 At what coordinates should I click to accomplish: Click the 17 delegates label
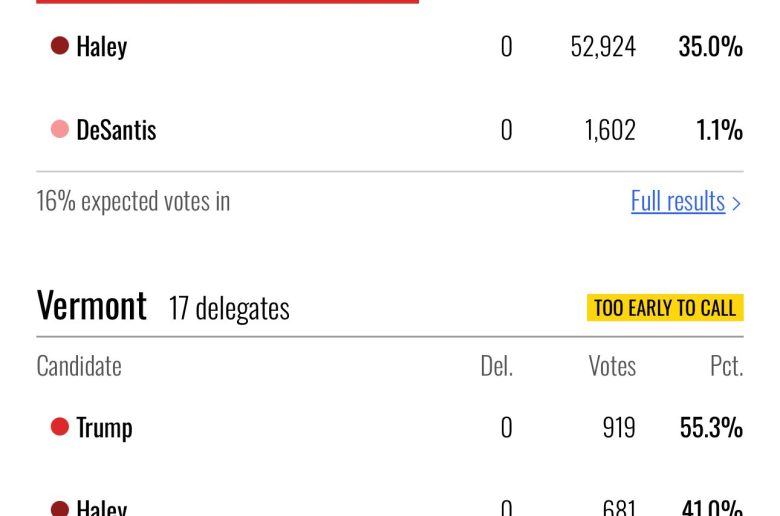(x=229, y=308)
